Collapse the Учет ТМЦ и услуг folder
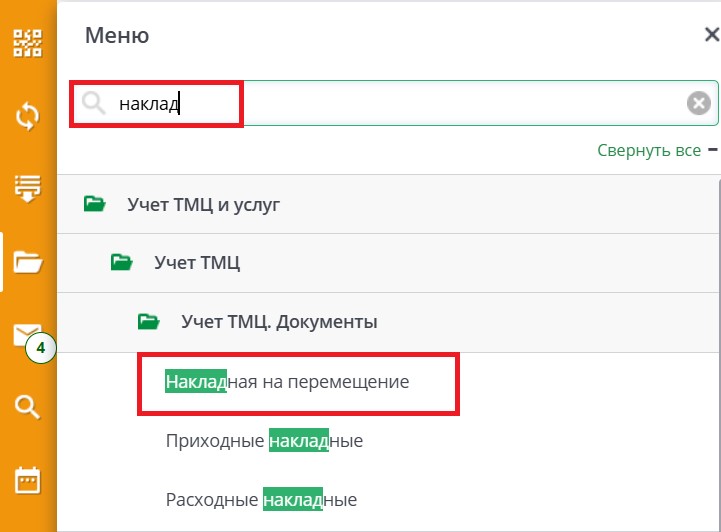Image resolution: width=721 pixels, height=532 pixels. [95, 204]
